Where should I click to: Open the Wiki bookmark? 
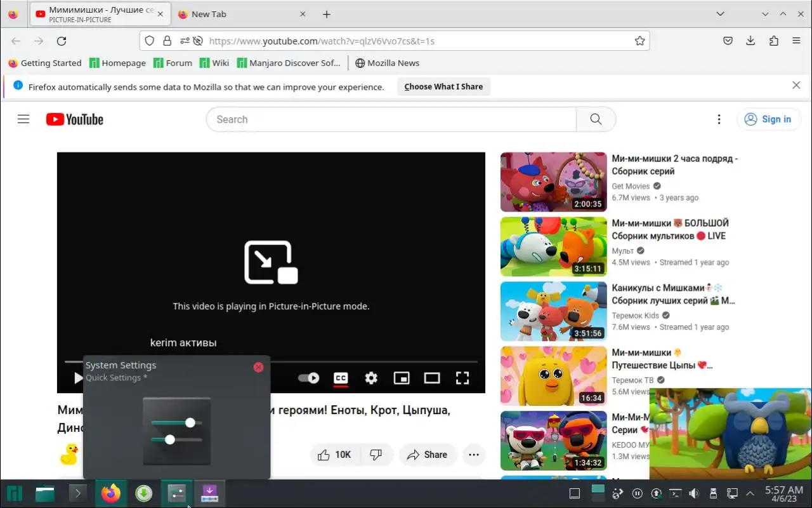214,63
